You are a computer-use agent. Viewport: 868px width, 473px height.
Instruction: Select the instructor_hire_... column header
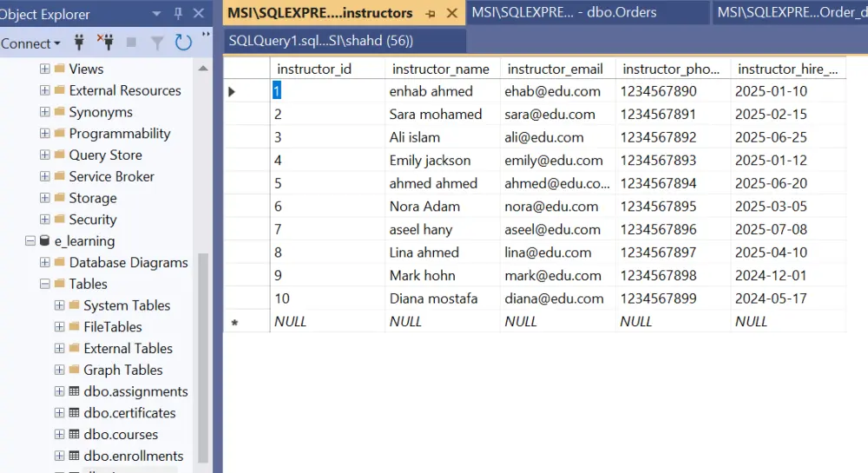(788, 69)
